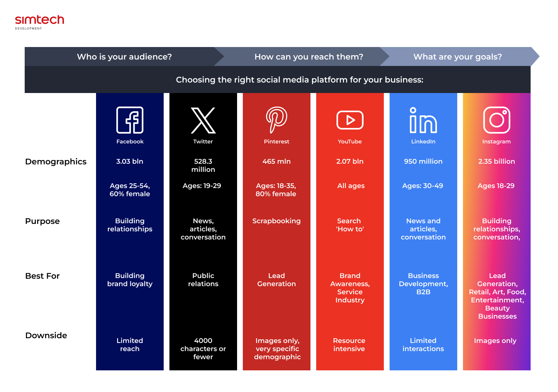
Task: Select YouTube's '2.07 bln' user count
Action: pyautogui.click(x=350, y=161)
